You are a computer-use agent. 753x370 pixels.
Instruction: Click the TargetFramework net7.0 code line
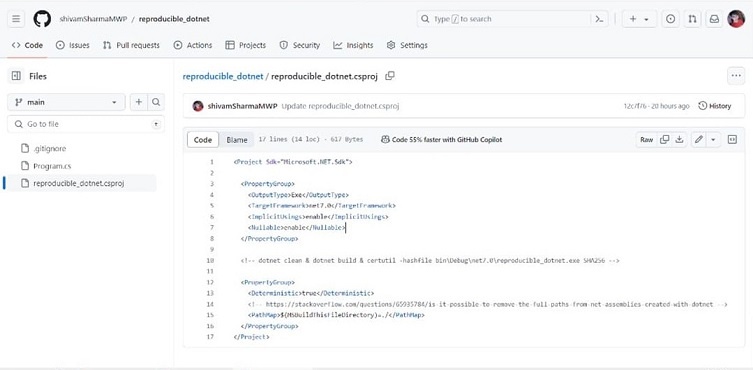pos(322,206)
